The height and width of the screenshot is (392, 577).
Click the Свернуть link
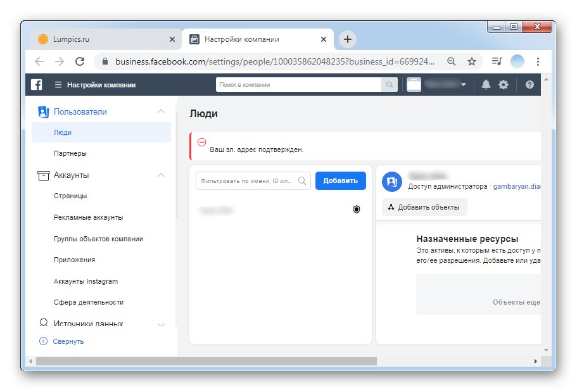[68, 341]
